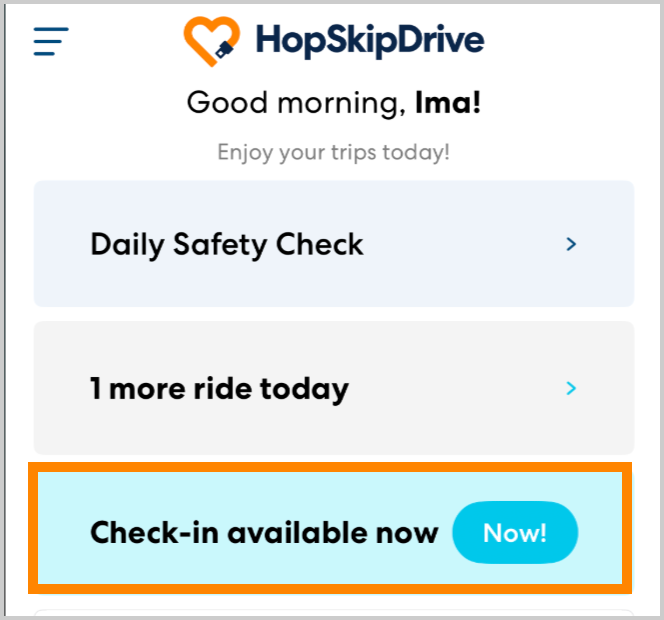The image size is (664, 620).
Task: Expand Daily Safety Check chevron arrow
Action: click(571, 244)
